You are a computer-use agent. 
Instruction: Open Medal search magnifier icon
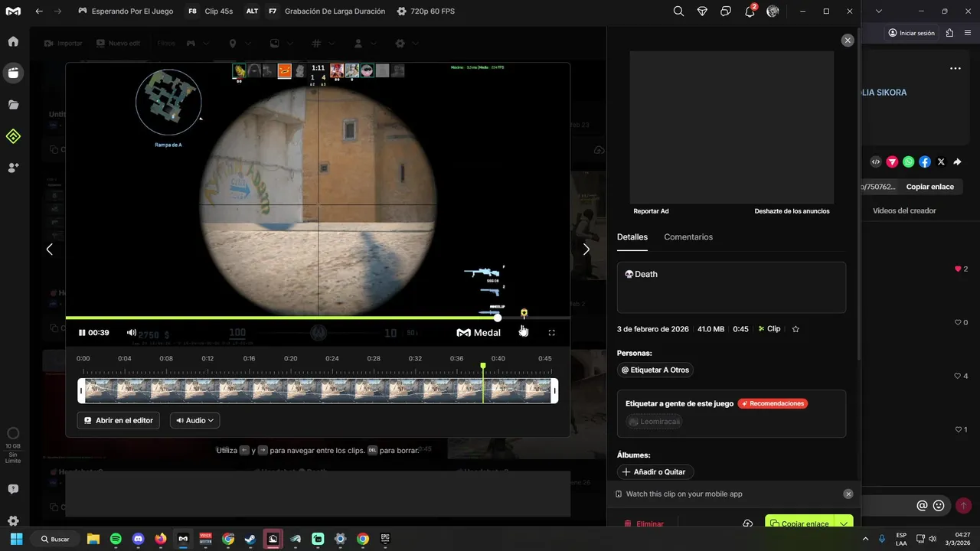pos(678,11)
